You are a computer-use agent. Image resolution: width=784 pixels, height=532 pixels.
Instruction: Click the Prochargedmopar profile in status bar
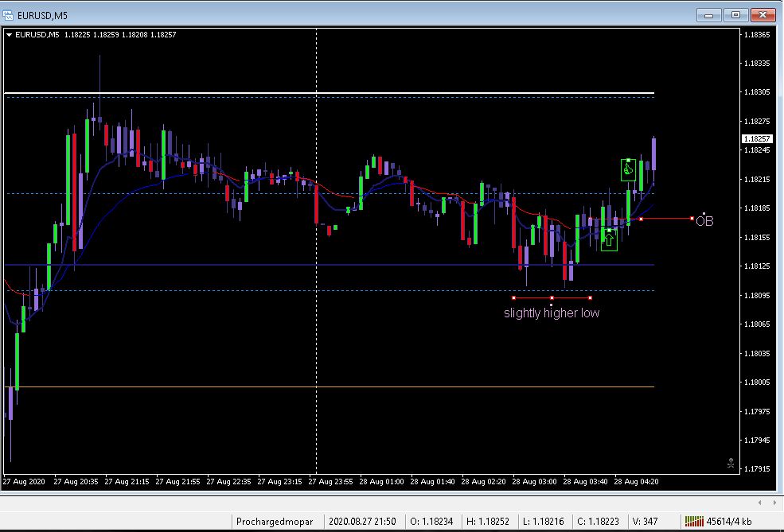coord(275,522)
